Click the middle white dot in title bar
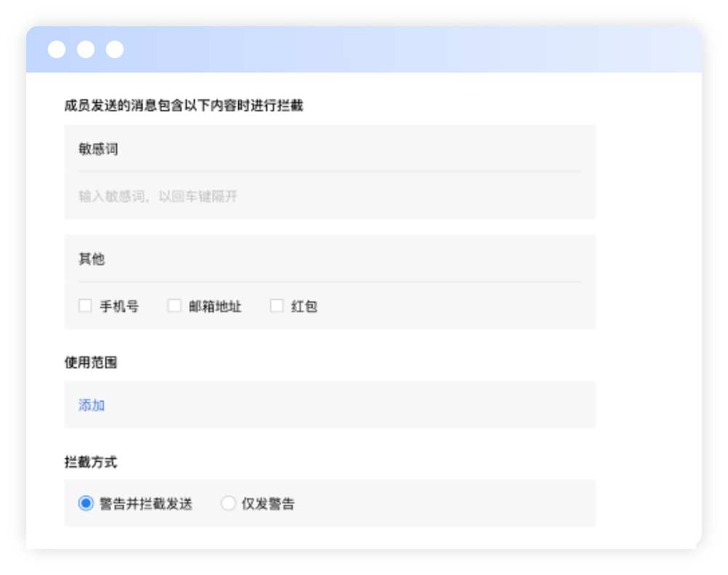The height and width of the screenshot is (575, 728). click(x=86, y=49)
